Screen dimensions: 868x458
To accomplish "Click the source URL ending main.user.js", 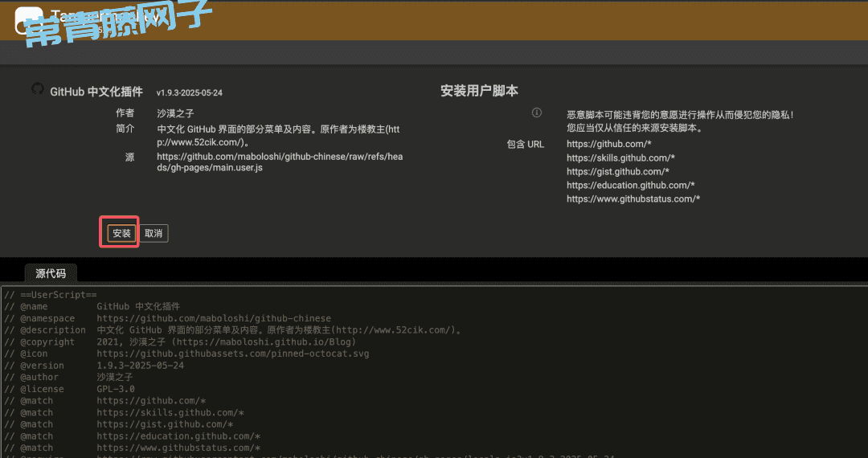I will point(280,162).
